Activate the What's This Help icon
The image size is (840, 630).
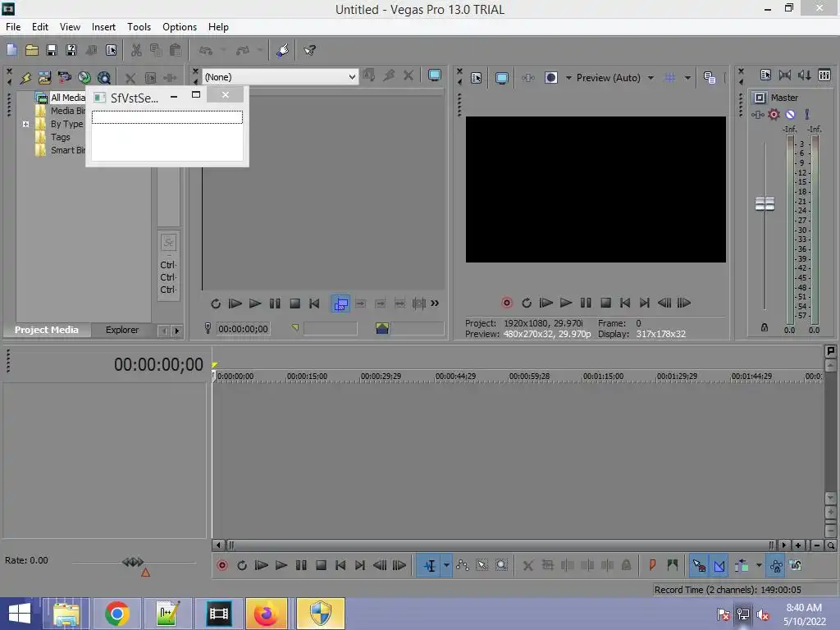[x=309, y=50]
